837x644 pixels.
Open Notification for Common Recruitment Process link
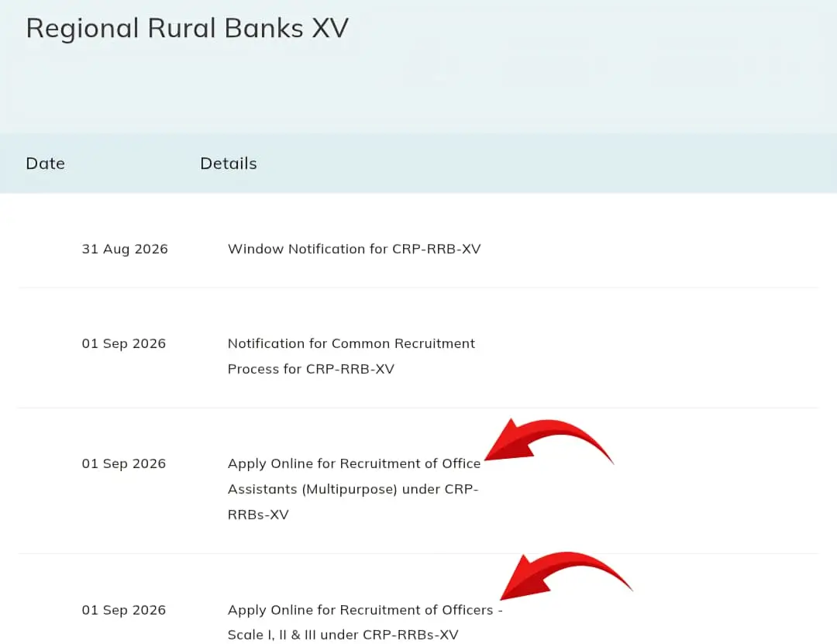[351, 356]
